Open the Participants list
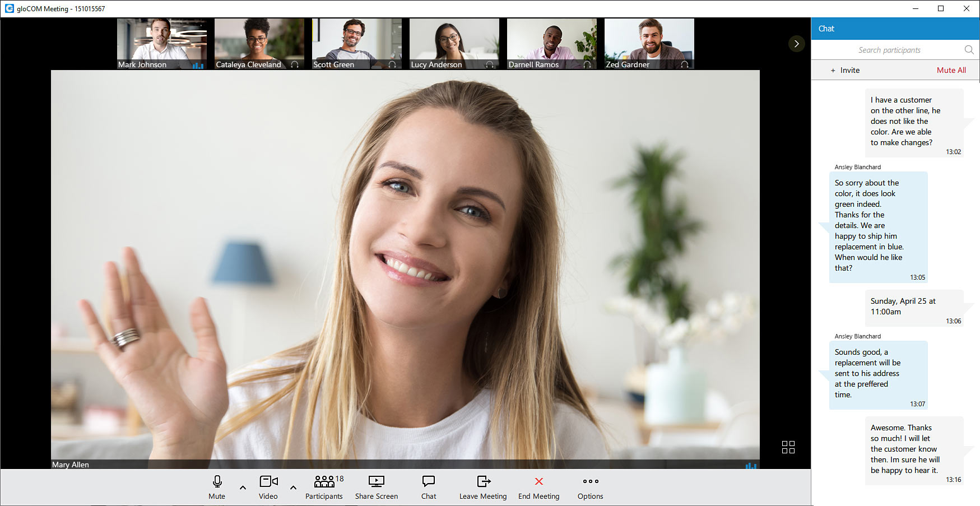 tap(324, 487)
